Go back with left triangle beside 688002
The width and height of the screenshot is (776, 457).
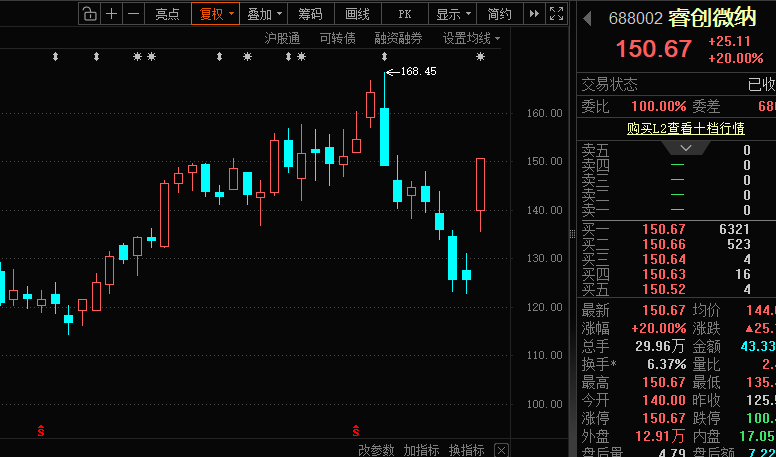[587, 19]
